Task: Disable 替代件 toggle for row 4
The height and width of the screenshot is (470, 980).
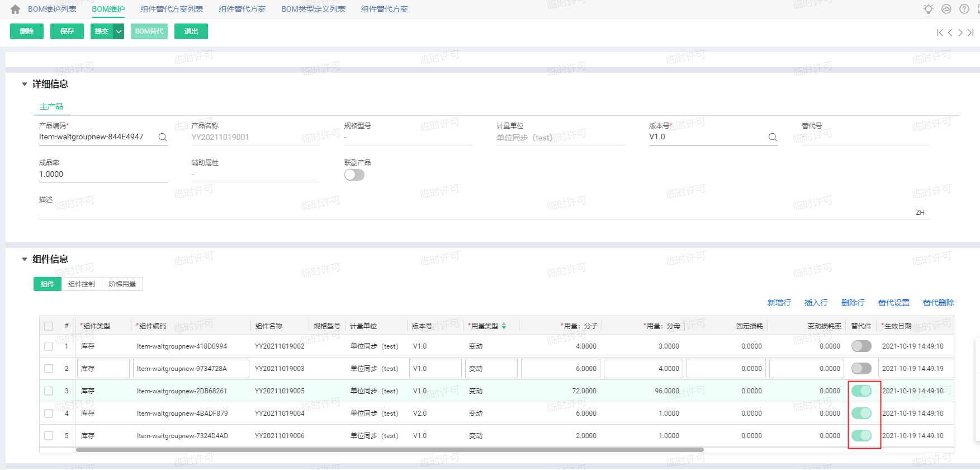Action: click(x=861, y=413)
